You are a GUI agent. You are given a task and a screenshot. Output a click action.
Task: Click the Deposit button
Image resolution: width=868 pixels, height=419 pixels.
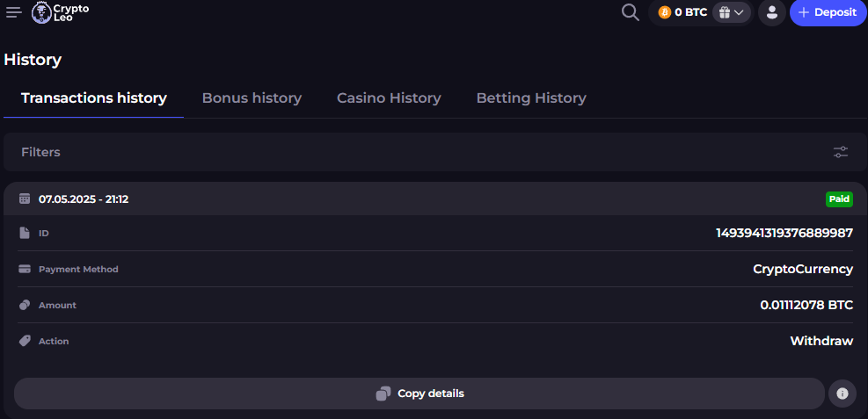pyautogui.click(x=828, y=12)
